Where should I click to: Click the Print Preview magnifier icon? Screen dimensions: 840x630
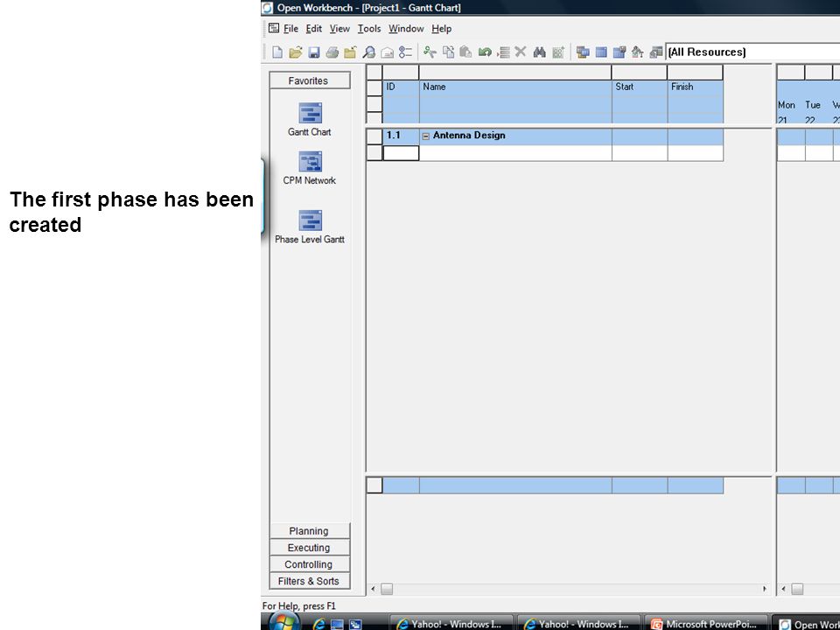pos(368,52)
